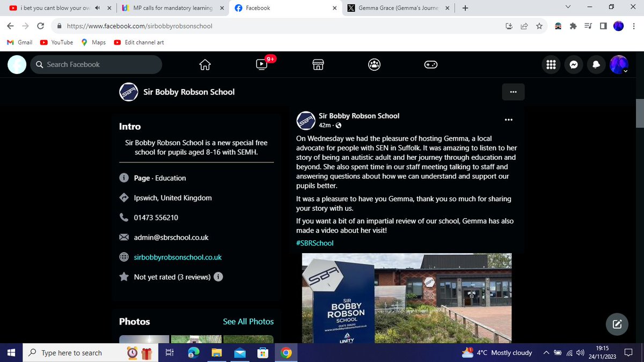This screenshot has height=362, width=644.
Task: Open Microsoft Store from taskbar
Action: [x=263, y=352]
